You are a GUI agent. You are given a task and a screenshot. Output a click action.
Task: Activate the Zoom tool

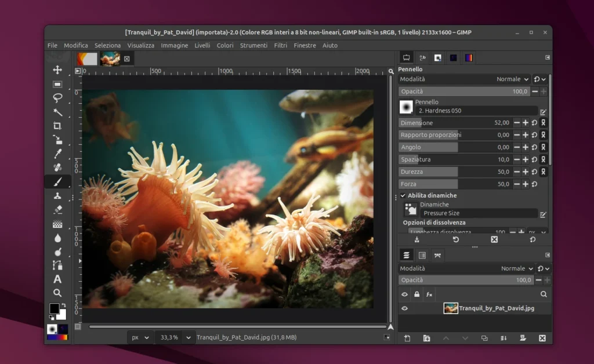[58, 292]
